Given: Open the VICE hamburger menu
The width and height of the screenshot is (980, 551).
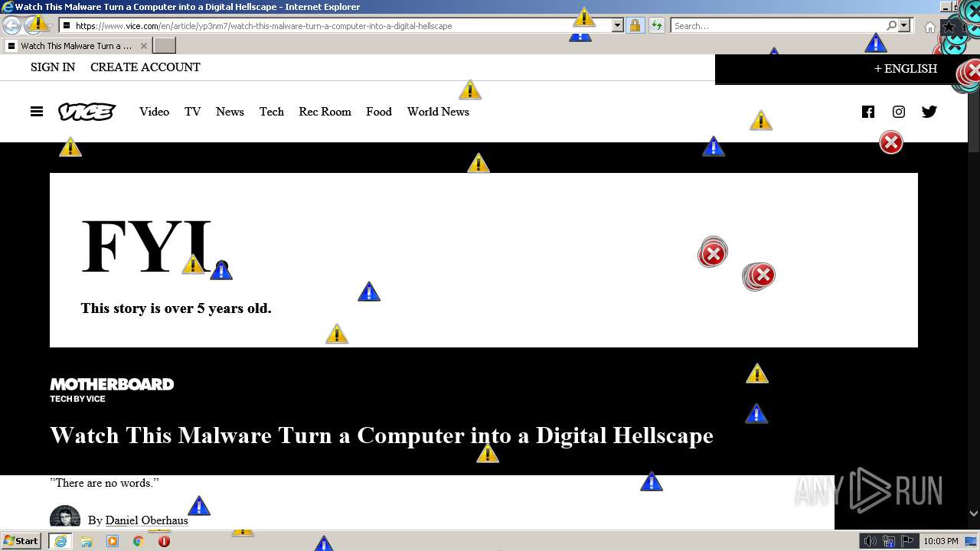Looking at the screenshot, I should pyautogui.click(x=37, y=112).
